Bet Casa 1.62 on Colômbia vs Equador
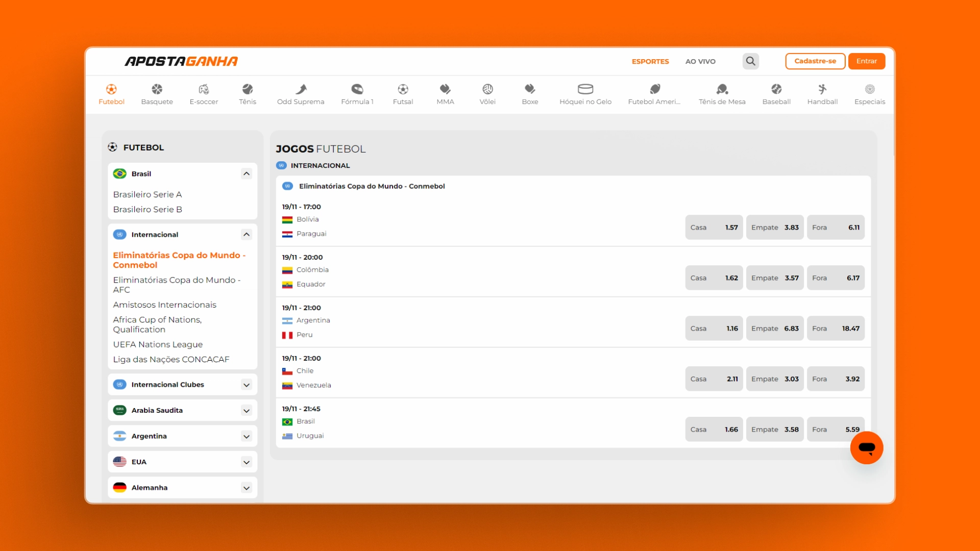 (x=714, y=278)
